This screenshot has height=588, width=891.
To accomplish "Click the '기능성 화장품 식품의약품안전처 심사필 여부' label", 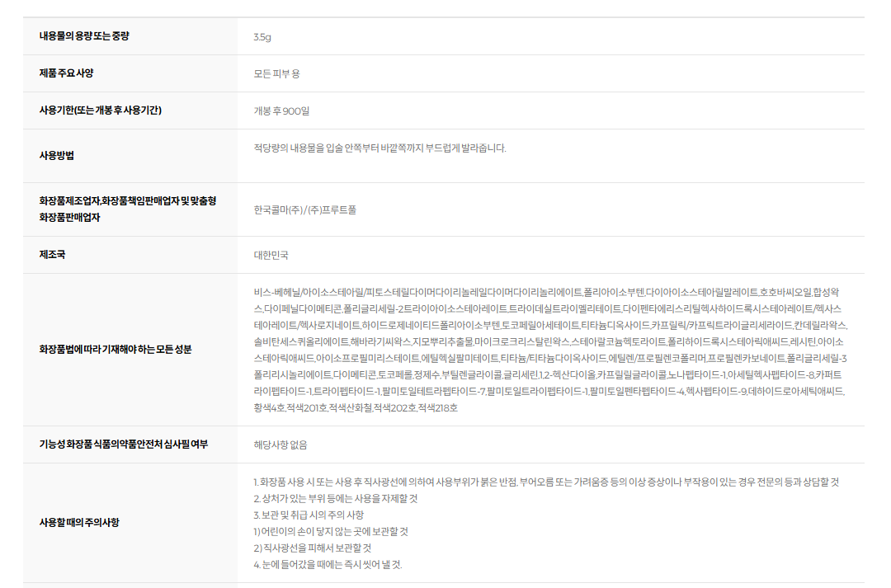I will (124, 445).
